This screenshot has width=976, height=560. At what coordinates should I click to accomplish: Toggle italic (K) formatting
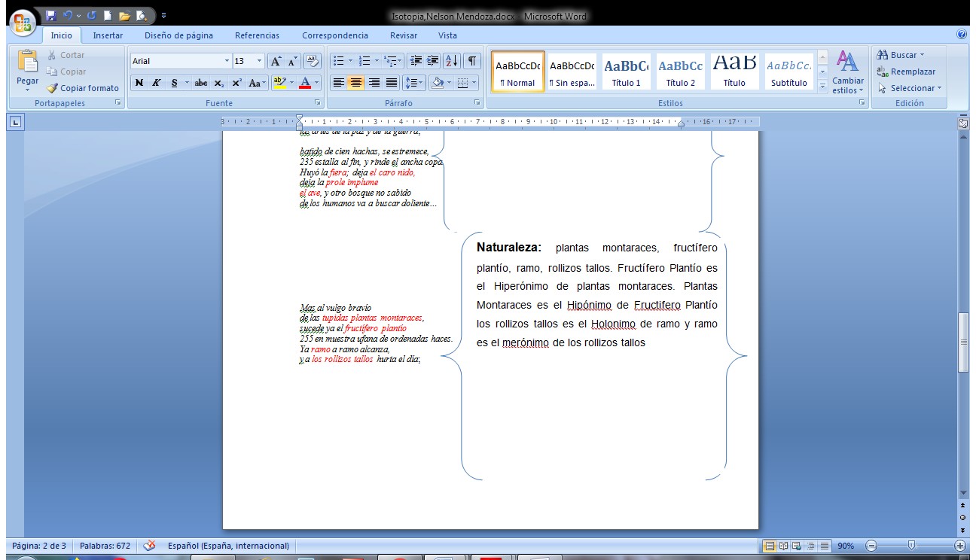tap(157, 83)
